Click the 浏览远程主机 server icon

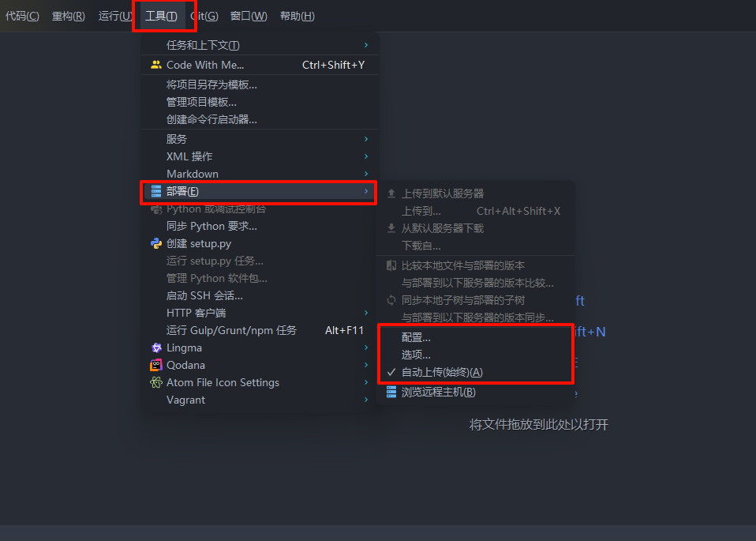pos(391,392)
